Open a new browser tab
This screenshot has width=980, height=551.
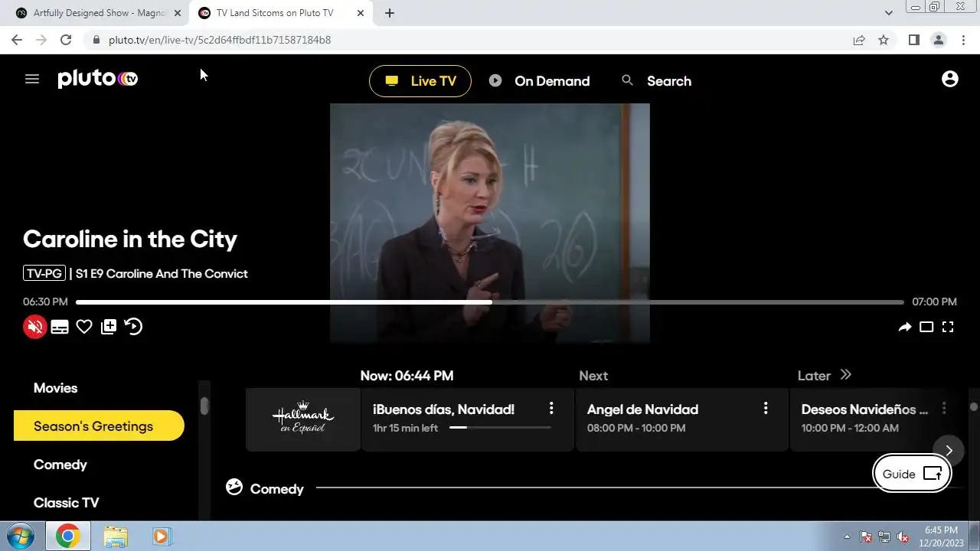390,13
